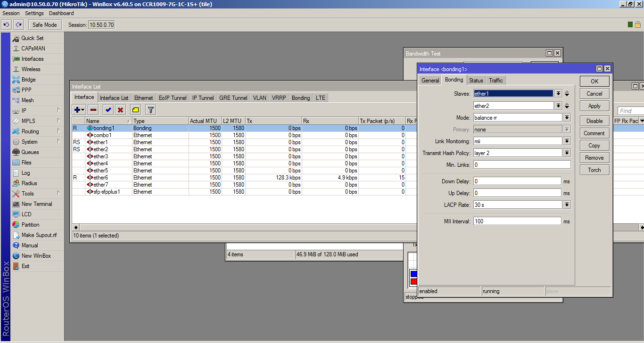The width and height of the screenshot is (644, 343).
Task: Open the filter funnel icon
Action: (x=150, y=110)
